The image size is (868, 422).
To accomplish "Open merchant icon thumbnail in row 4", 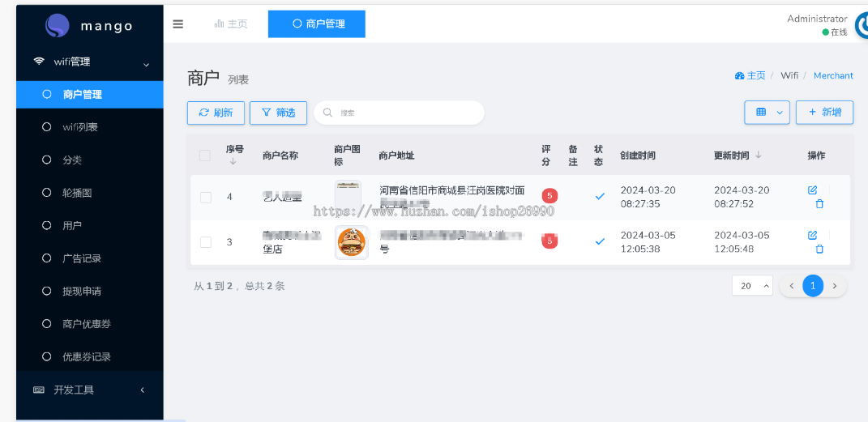I will (348, 196).
